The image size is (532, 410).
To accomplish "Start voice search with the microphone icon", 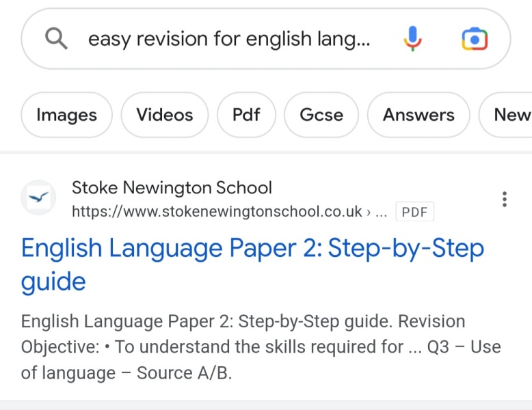I will point(412,39).
